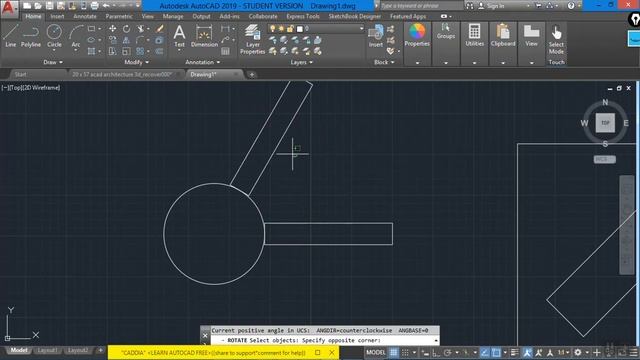This screenshot has height=360, width=640.
Task: Select the Array tool icon
Action: 140,51
